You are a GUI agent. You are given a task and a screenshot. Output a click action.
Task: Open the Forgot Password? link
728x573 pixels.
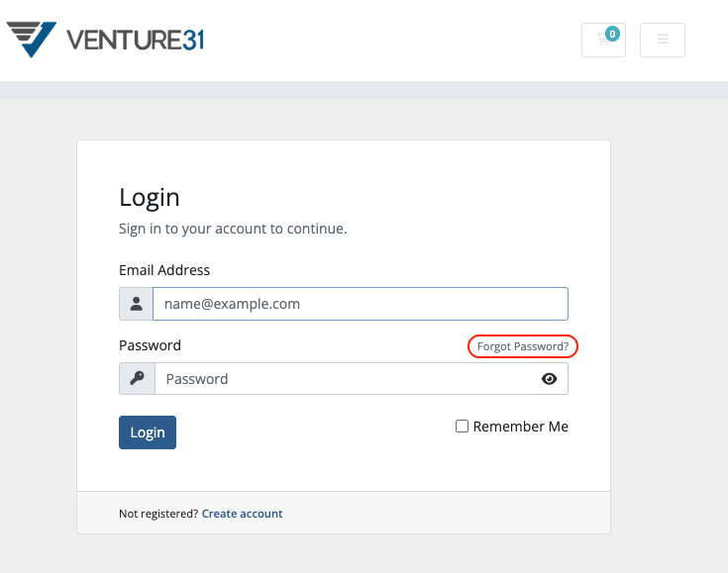(x=523, y=346)
